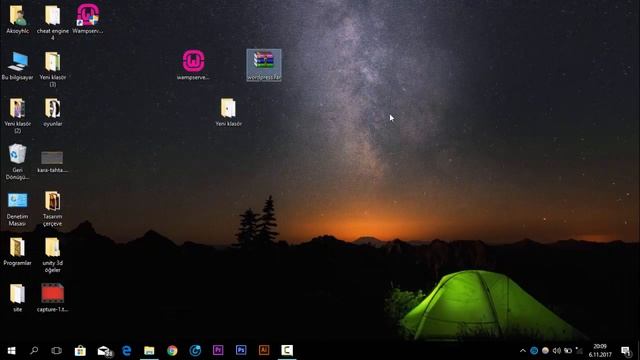Select the kara-tahta image file
The height and width of the screenshot is (360, 640).
[x=52, y=162]
